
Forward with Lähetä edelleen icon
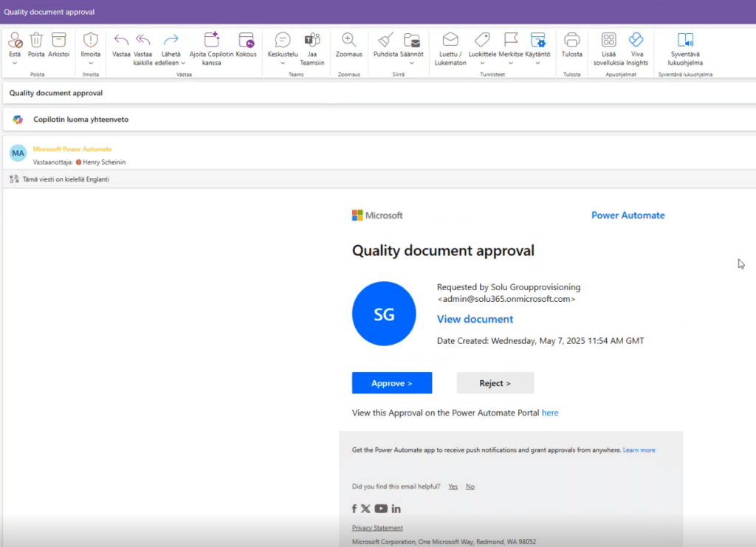click(x=171, y=40)
